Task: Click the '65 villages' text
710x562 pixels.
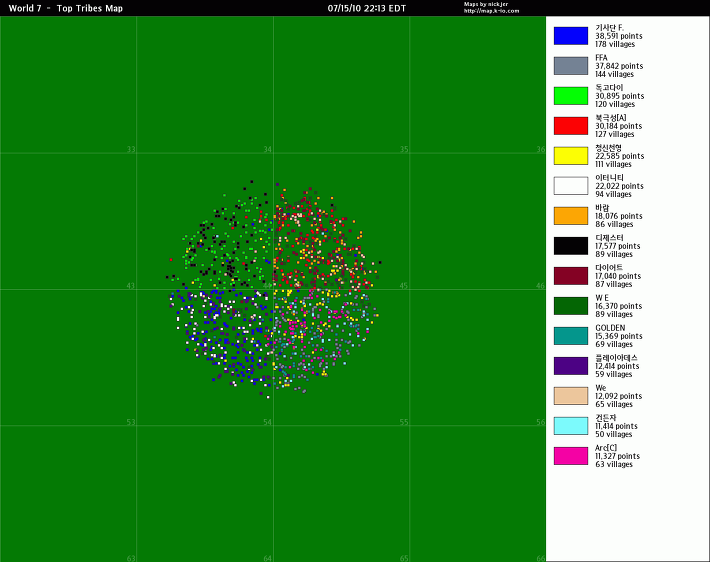Action: pos(614,404)
